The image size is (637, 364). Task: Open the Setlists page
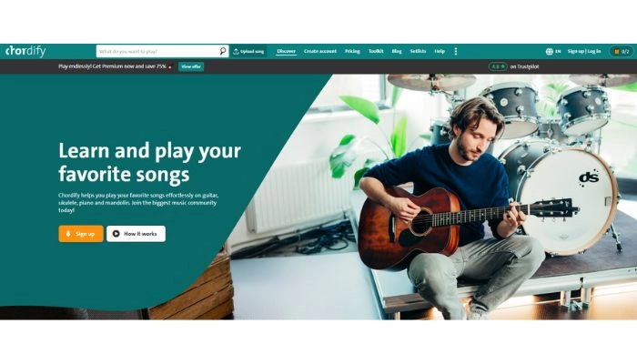[x=418, y=51]
